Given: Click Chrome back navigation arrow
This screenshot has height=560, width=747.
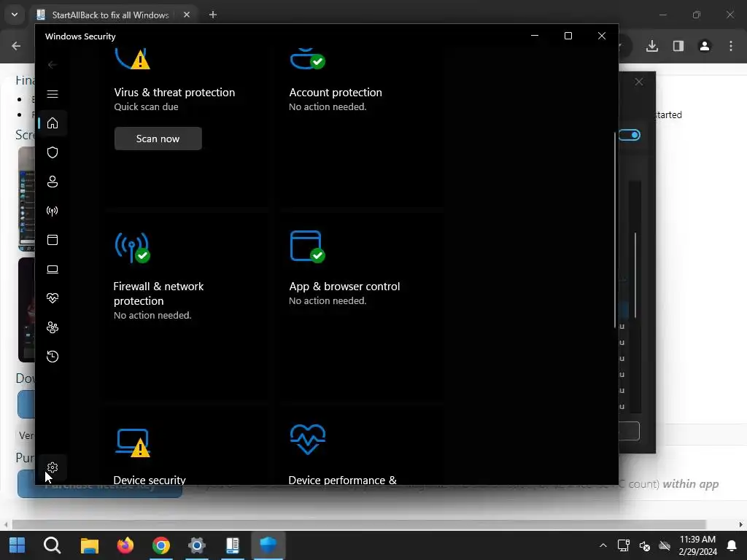Looking at the screenshot, I should [x=16, y=46].
